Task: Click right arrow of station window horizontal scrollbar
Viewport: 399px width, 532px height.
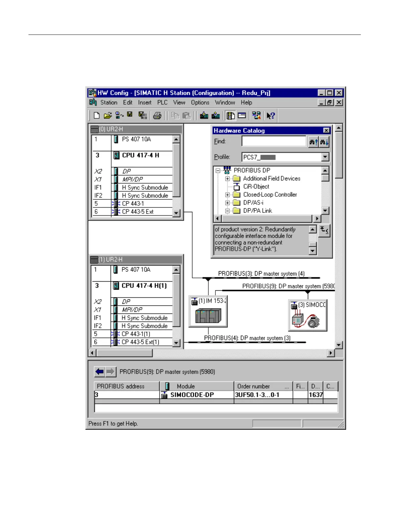Action: tap(331, 353)
